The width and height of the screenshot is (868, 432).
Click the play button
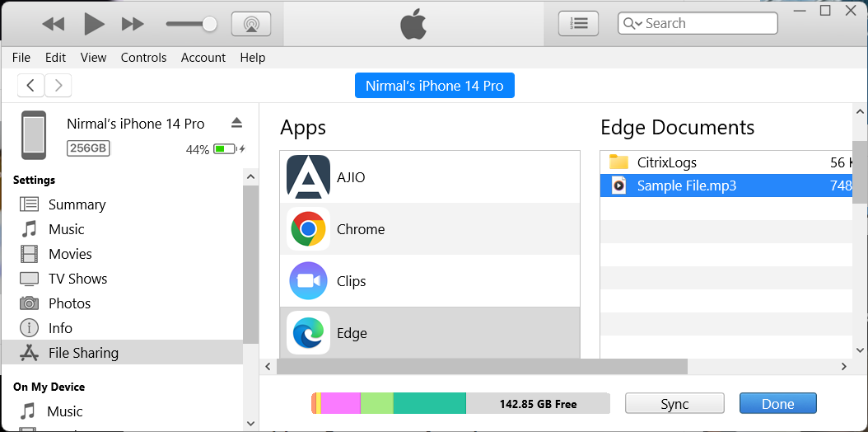click(x=94, y=24)
